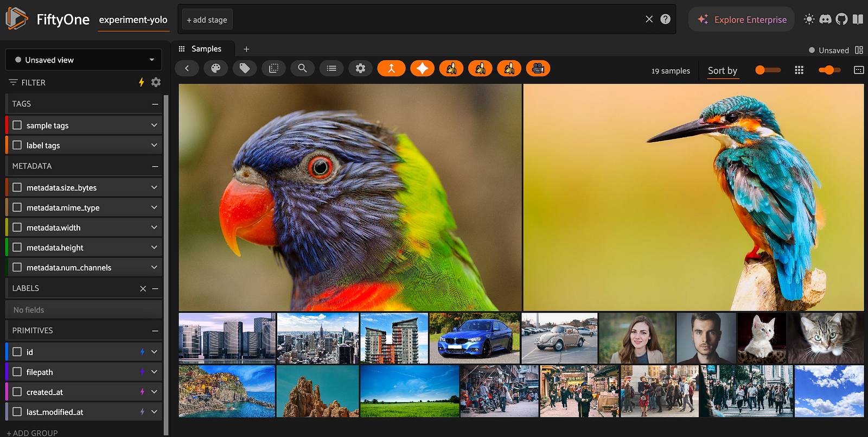
Task: Click the tag samples icon
Action: (245, 68)
